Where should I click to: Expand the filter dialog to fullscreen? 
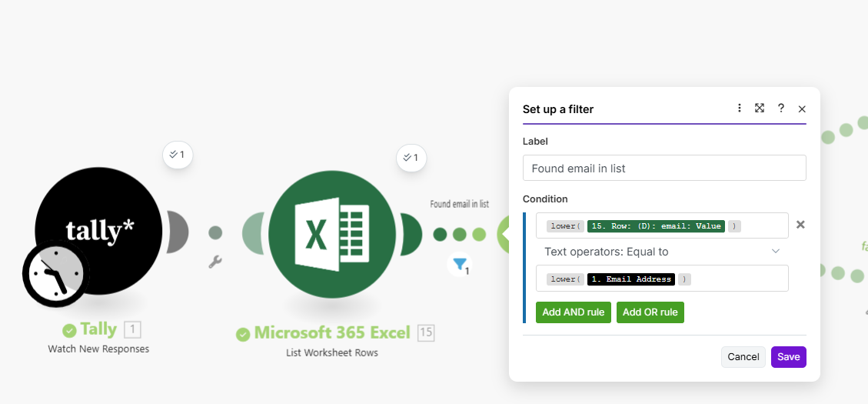point(760,108)
